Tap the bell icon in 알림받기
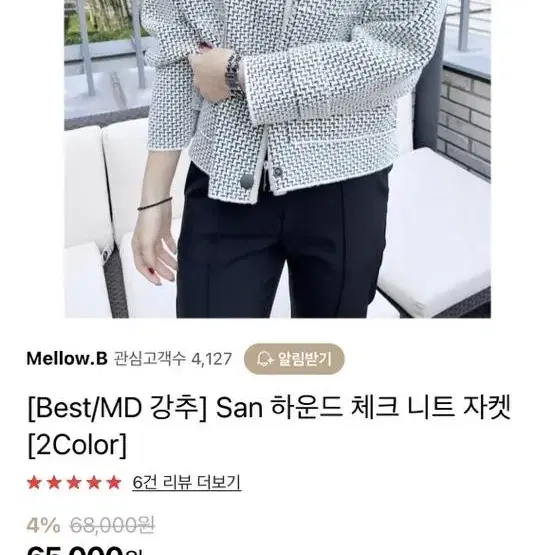Viewport: 555px width, 555px height. pyautogui.click(x=265, y=359)
